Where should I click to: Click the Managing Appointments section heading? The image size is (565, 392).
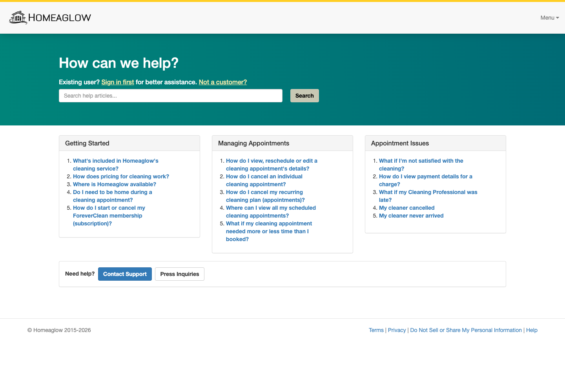253,143
